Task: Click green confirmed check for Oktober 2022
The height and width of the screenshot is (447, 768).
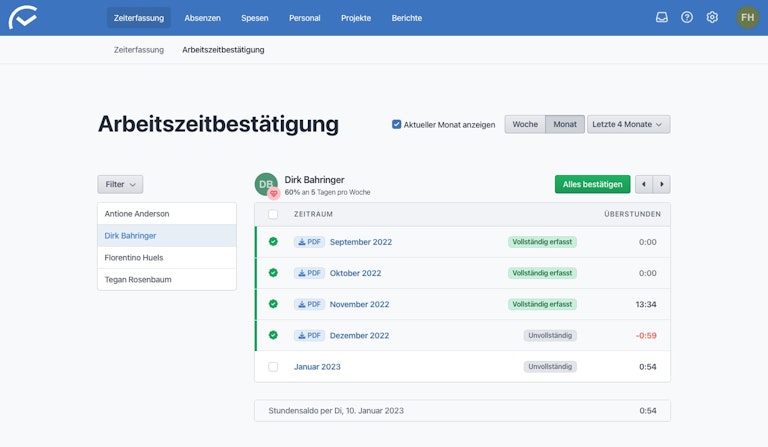Action: tap(273, 273)
